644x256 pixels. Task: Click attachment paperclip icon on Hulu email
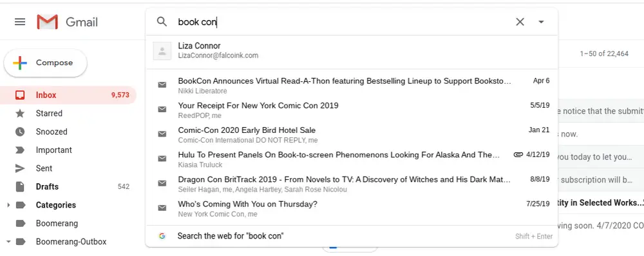click(x=518, y=155)
